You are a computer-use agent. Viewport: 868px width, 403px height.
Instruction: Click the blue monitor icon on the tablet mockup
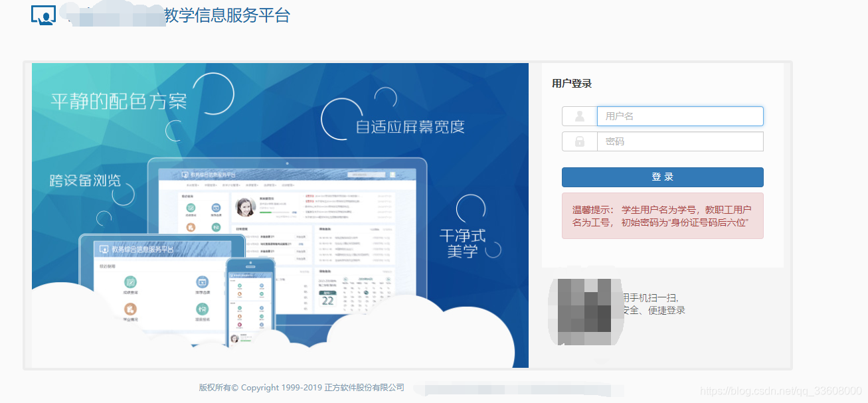click(202, 283)
